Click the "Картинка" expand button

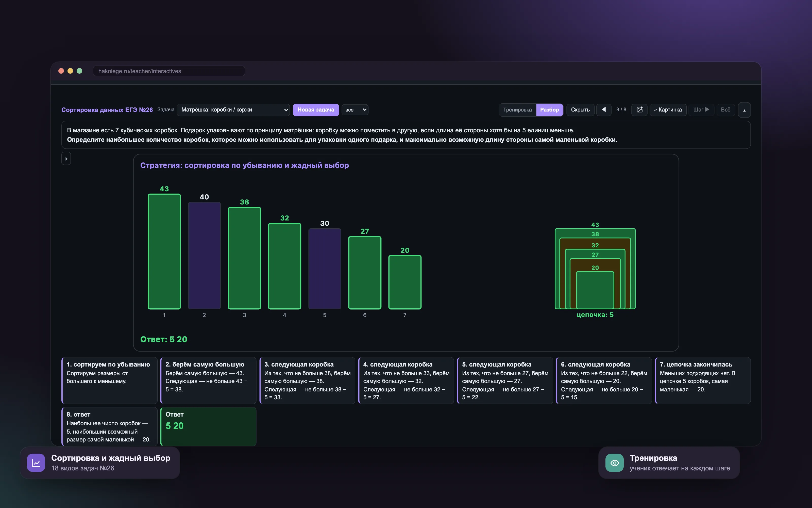tap(668, 110)
